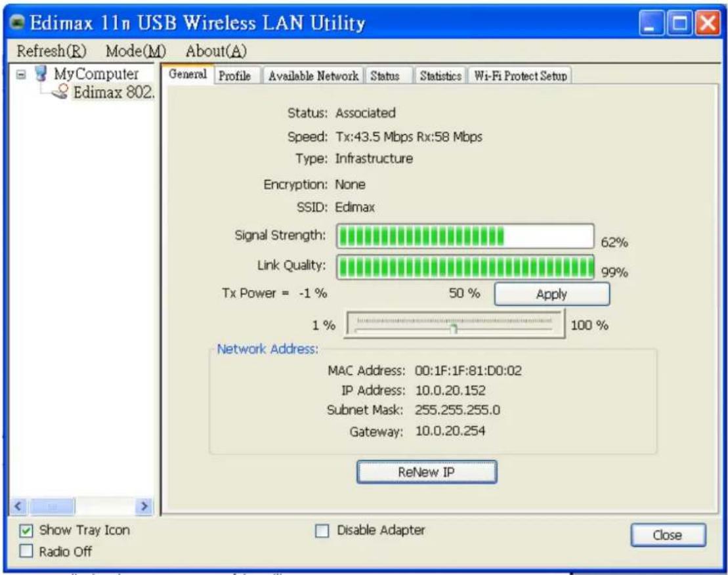
Task: Check the Disable Adapter checkbox
Action: click(322, 530)
